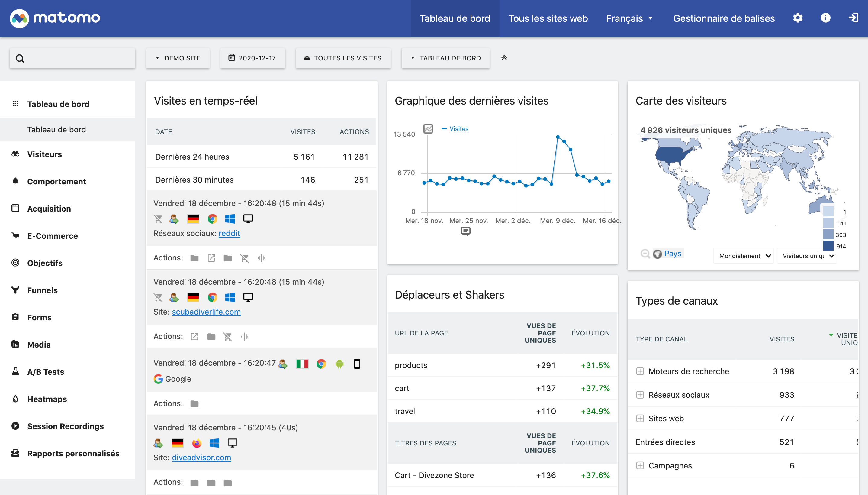Click the peak data point on the visits graph
868x495 pixels.
(x=558, y=137)
